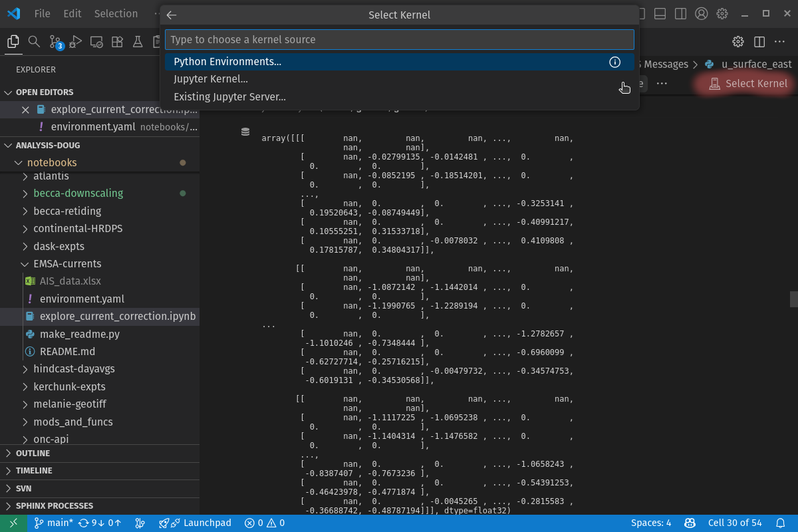Expand the continental-HRDPS folder
The height and width of the screenshot is (532, 798).
tap(78, 229)
